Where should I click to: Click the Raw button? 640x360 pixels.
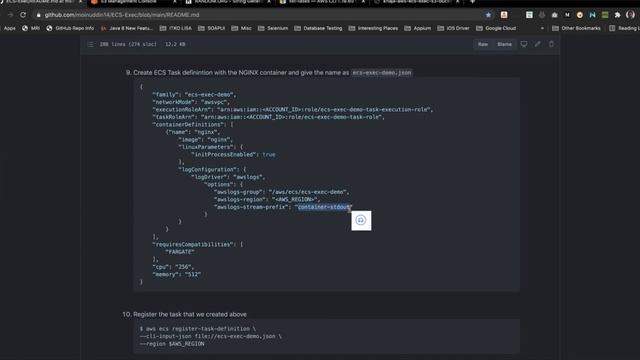coord(483,44)
